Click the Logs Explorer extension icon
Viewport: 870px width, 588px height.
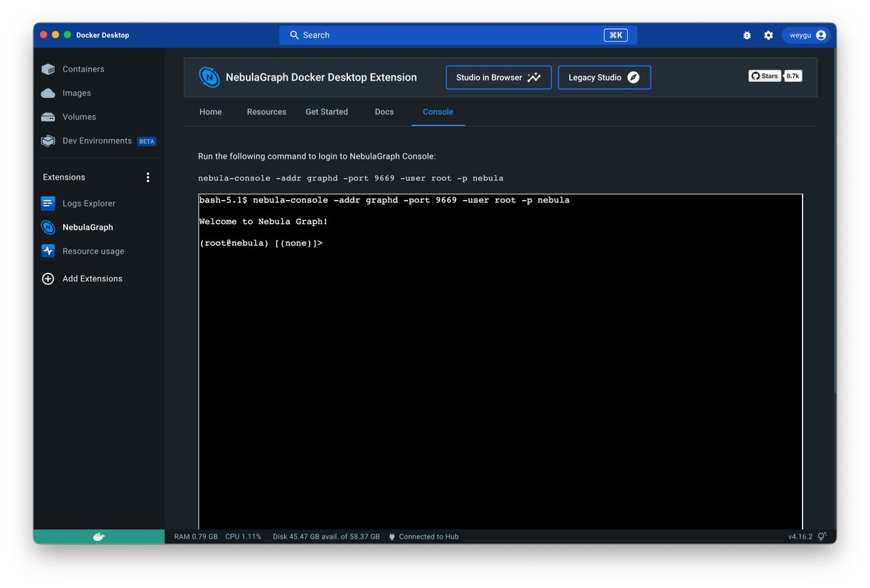48,204
